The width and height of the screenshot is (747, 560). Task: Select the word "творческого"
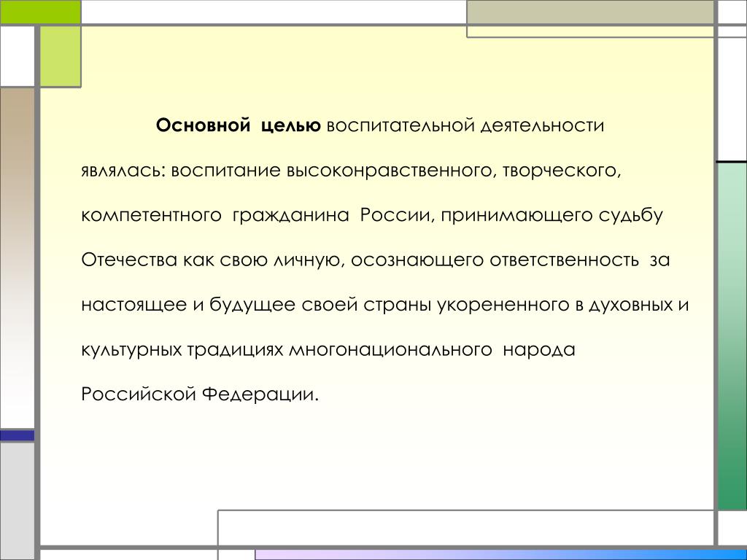[x=559, y=171]
